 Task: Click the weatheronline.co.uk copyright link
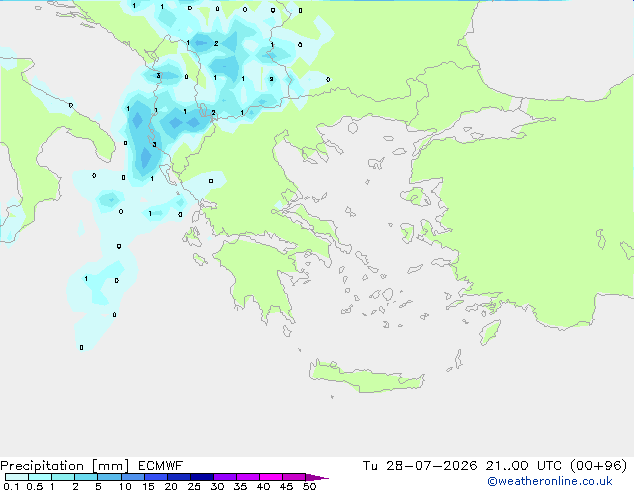[x=550, y=481]
